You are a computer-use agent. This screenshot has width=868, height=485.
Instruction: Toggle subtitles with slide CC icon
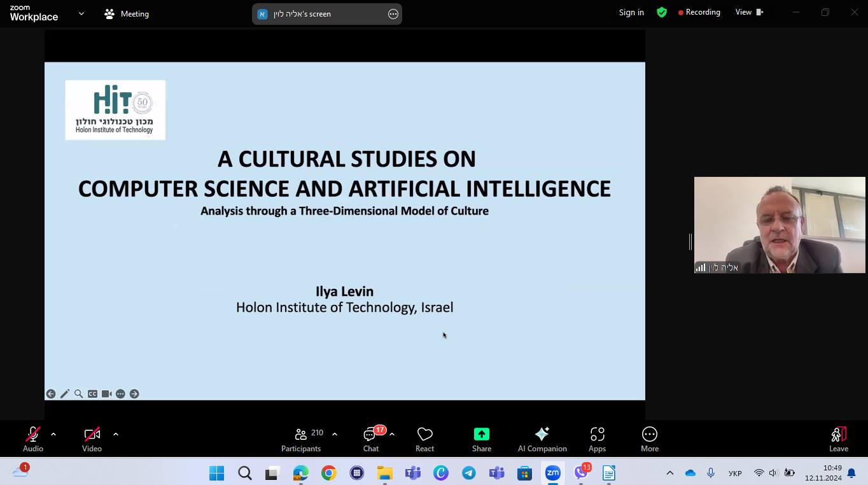(92, 394)
